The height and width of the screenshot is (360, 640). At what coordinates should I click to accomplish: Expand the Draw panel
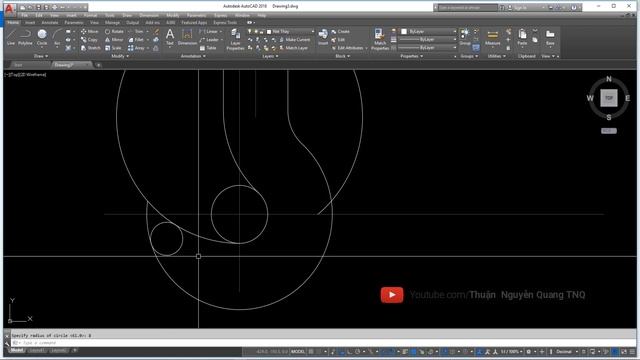[x=41, y=56]
